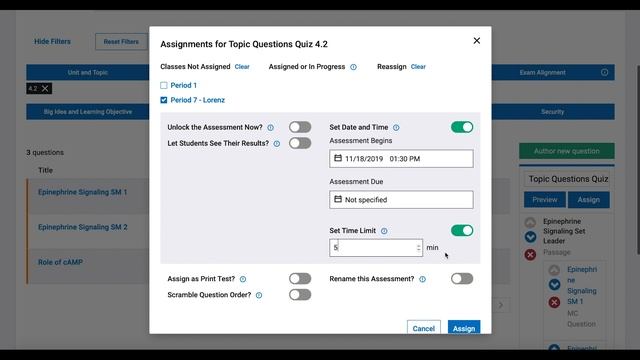Click the Cancel button

tap(424, 327)
